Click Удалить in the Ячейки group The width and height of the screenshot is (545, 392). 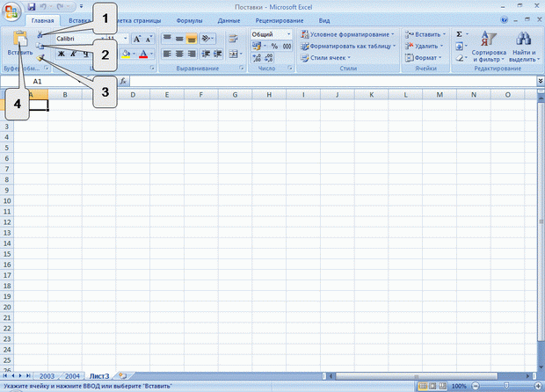[424, 46]
